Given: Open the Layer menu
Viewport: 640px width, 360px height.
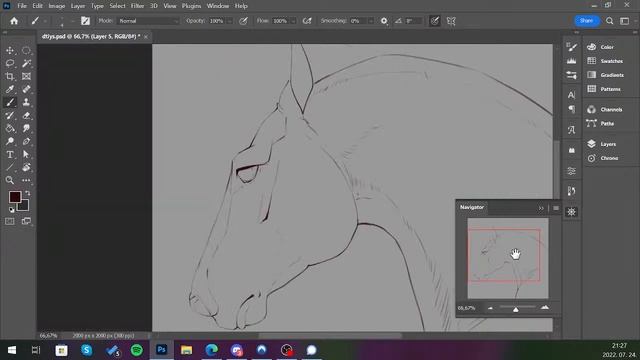Looking at the screenshot, I should (78, 6).
